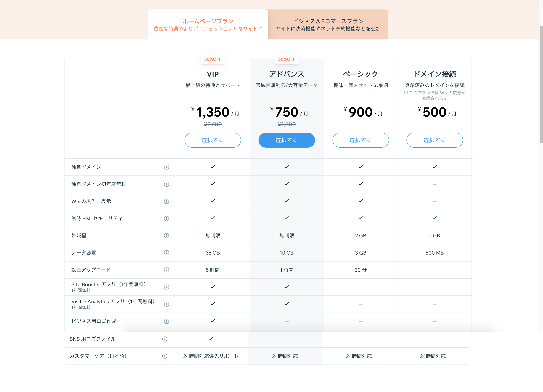Click info icon for Site Booster アプリ
The image size is (543, 392).
166,287
